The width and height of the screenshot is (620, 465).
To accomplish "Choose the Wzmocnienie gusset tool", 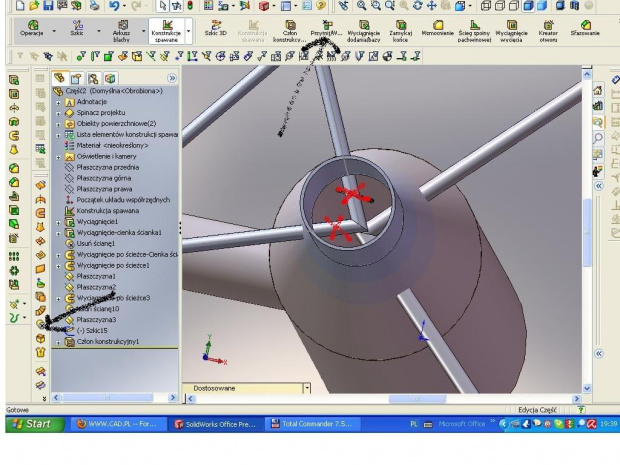I will point(438,30).
